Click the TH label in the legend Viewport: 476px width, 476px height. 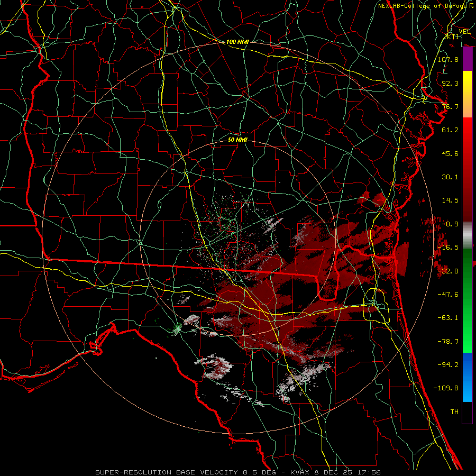click(x=454, y=412)
